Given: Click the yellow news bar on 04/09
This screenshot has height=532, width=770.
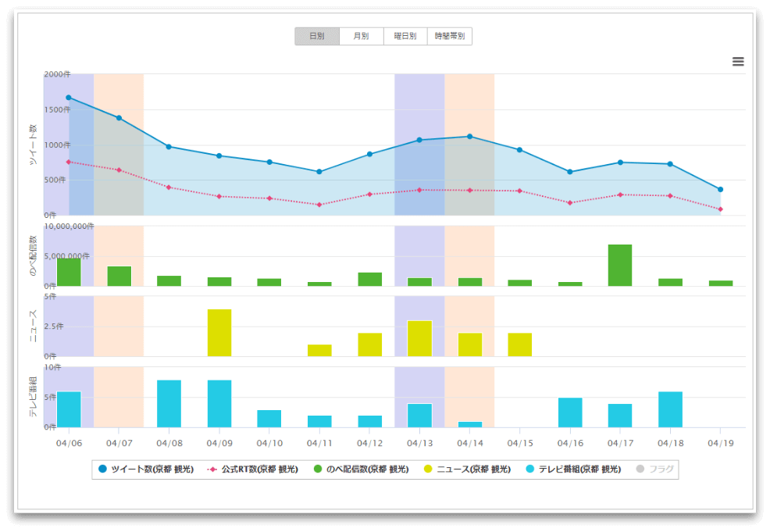Looking at the screenshot, I should [x=219, y=333].
